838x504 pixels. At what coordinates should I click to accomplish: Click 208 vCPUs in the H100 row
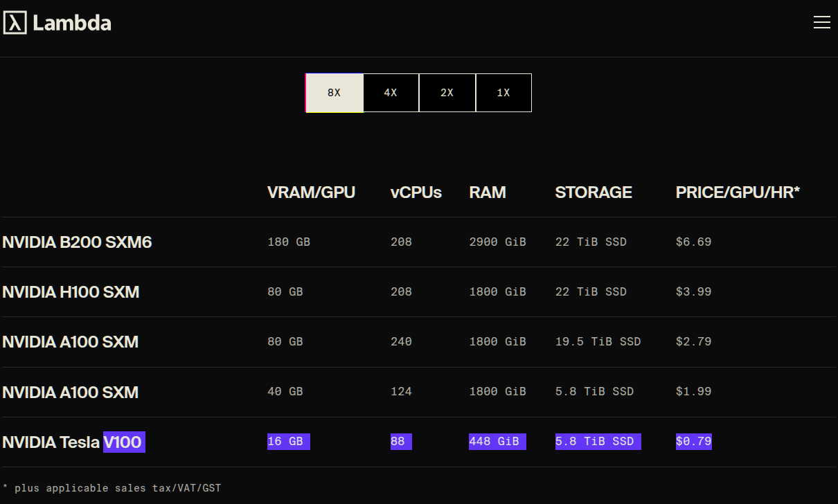point(401,291)
